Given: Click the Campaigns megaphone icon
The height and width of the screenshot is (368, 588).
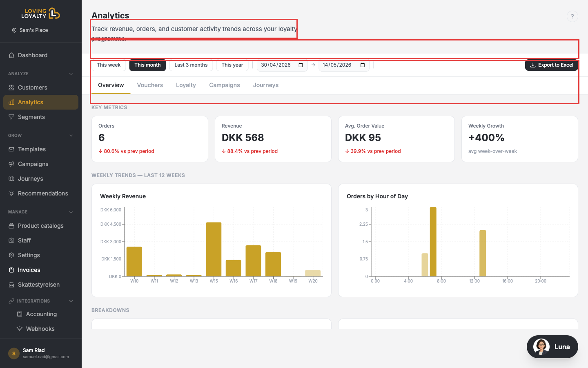Looking at the screenshot, I should tap(11, 164).
